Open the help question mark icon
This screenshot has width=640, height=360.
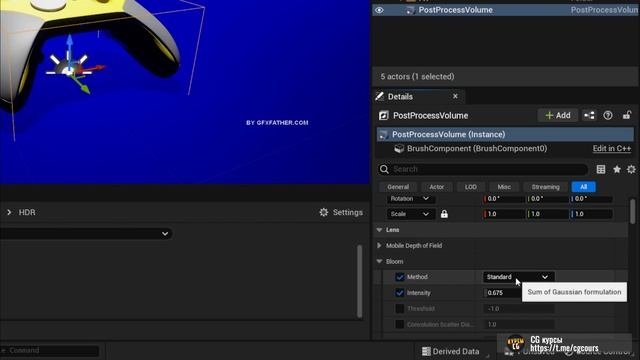point(608,116)
